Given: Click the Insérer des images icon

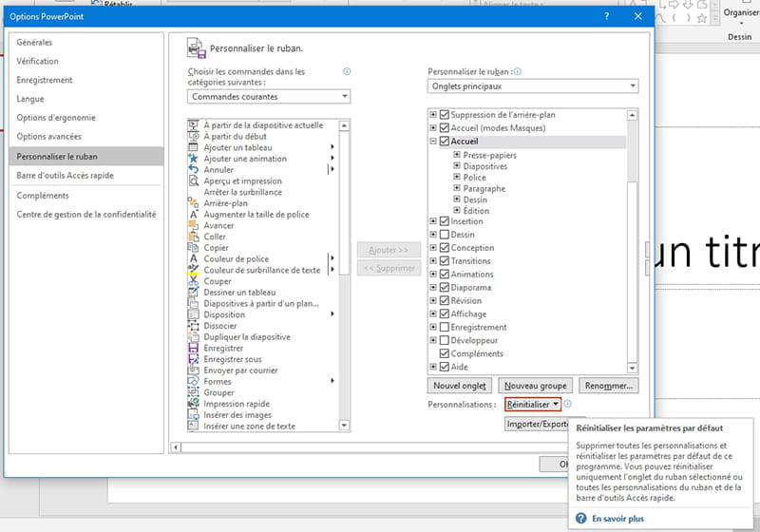Looking at the screenshot, I should (x=193, y=415).
